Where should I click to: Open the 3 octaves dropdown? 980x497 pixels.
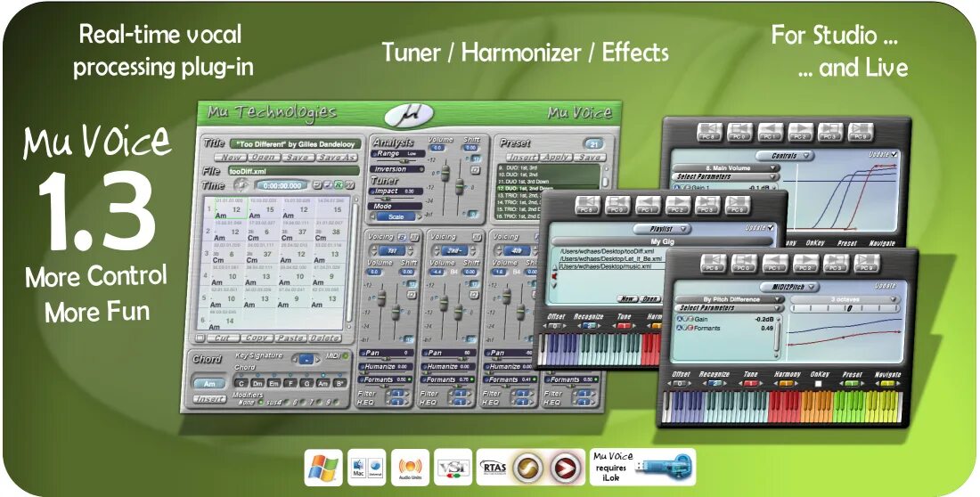tap(846, 299)
